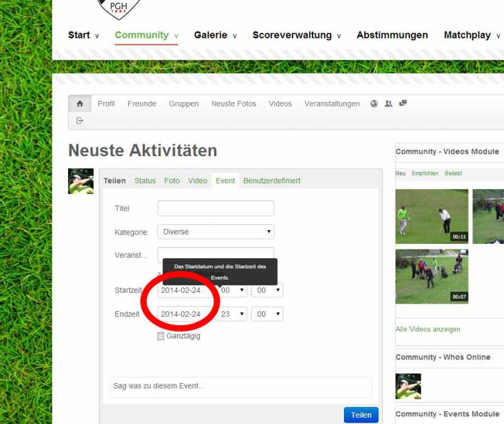Open the globe notifications icon
This screenshot has width=504, height=424.
click(x=374, y=103)
